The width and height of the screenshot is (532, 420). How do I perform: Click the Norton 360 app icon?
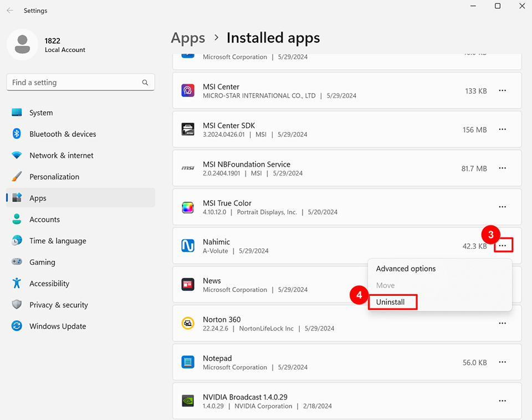tap(188, 324)
